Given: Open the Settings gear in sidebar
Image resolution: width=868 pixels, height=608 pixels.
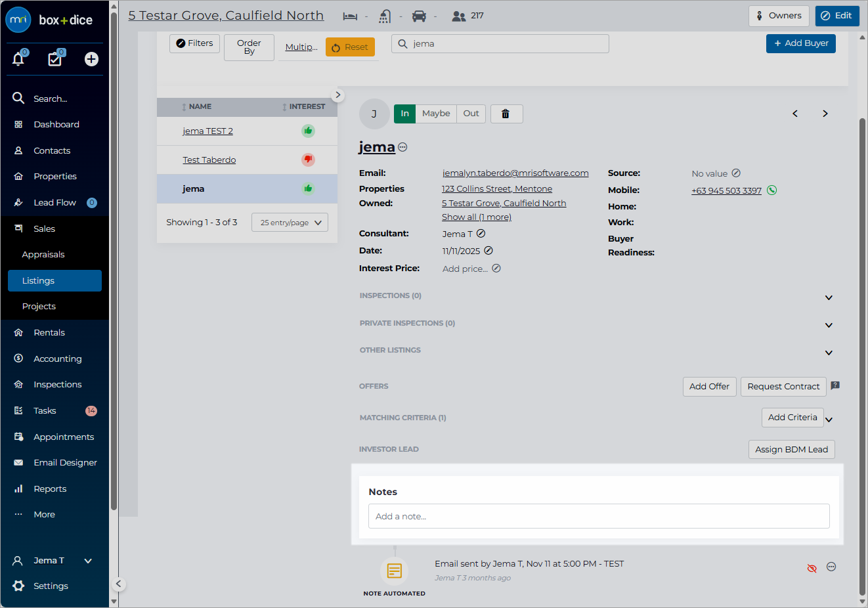Looking at the screenshot, I should (x=18, y=586).
